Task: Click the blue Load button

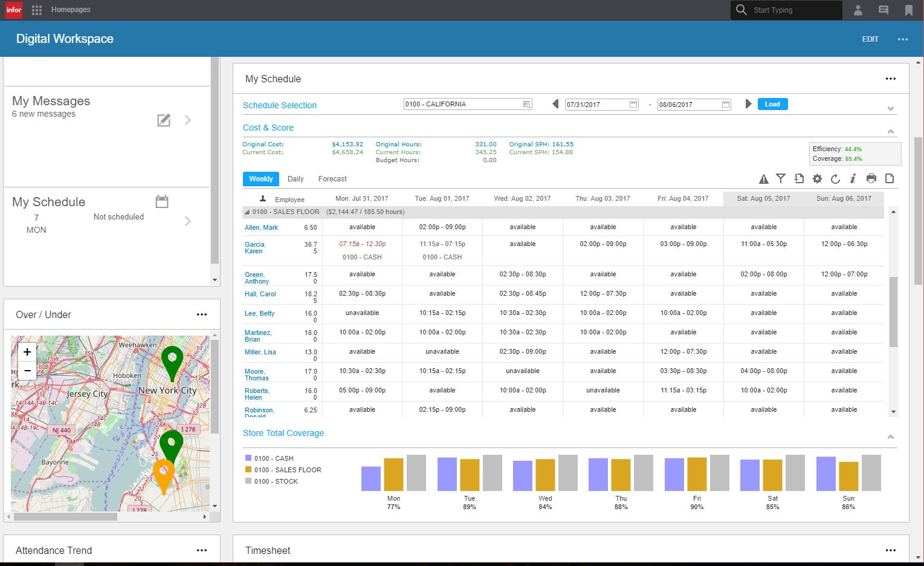Action: pos(772,104)
